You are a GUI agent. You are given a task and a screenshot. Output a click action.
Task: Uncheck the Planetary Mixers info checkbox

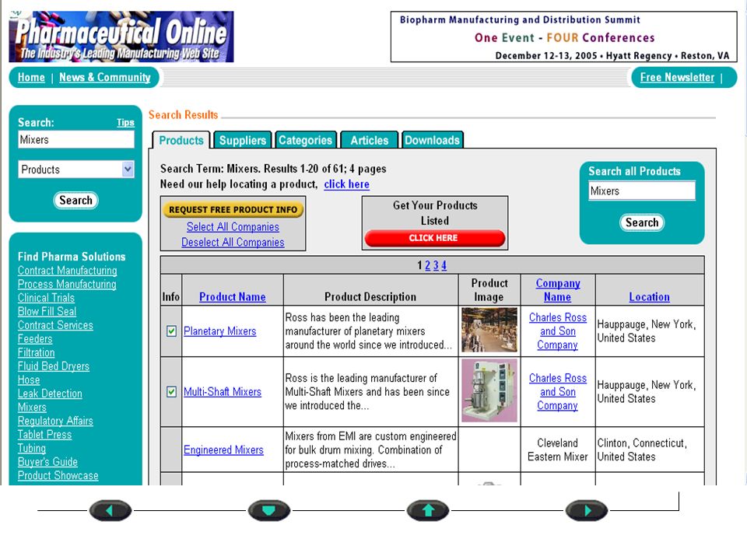171,331
